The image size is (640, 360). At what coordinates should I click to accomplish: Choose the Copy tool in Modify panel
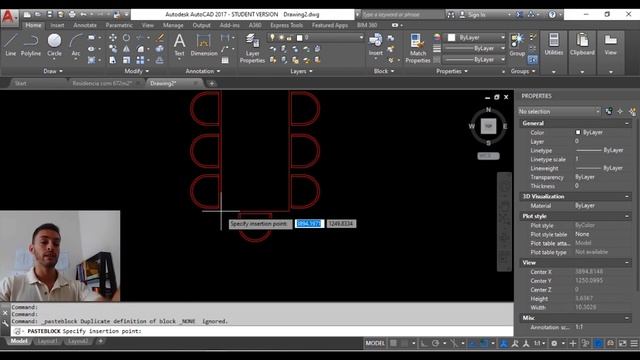(113, 49)
